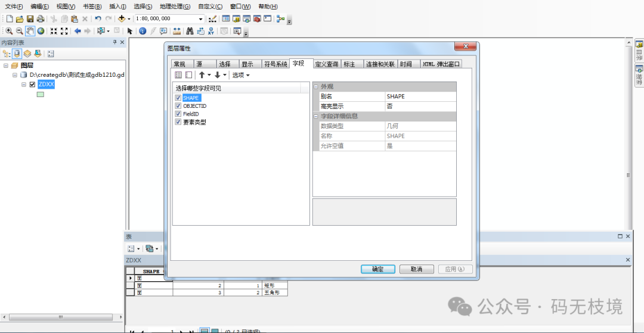Collapse the 图层 tree node

coord(6,65)
